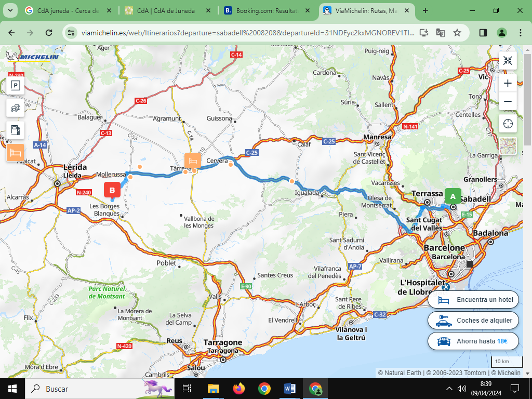The height and width of the screenshot is (399, 532).
Task: Expand the browser tab search dropdown
Action: coord(12,10)
